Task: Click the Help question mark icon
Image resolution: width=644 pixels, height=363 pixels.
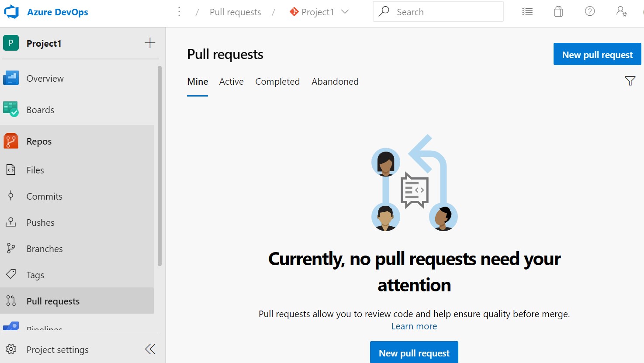Action: point(589,11)
